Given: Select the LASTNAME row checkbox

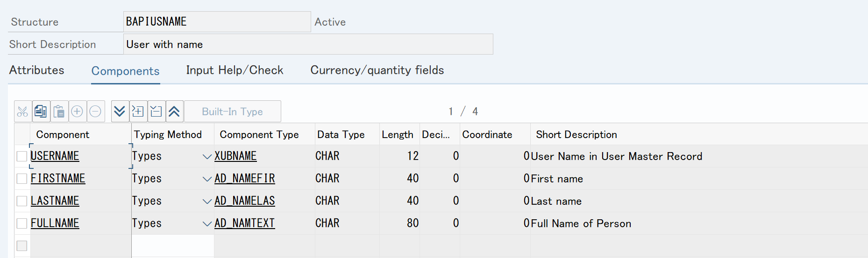Looking at the screenshot, I should pyautogui.click(x=21, y=201).
